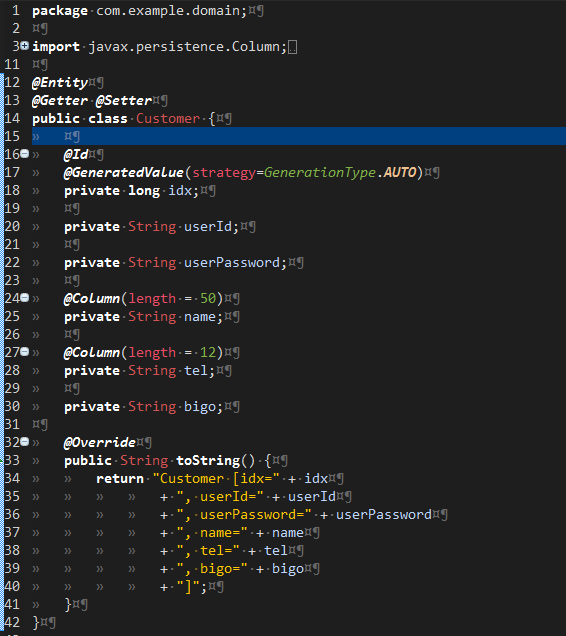
Task: Click the @Column annotation on line 24
Action: click(92, 298)
